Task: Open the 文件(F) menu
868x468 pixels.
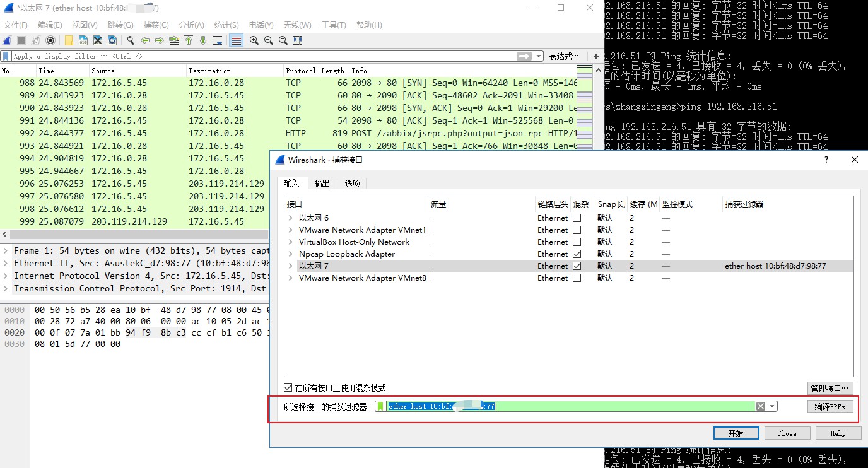Action: pyautogui.click(x=16, y=25)
